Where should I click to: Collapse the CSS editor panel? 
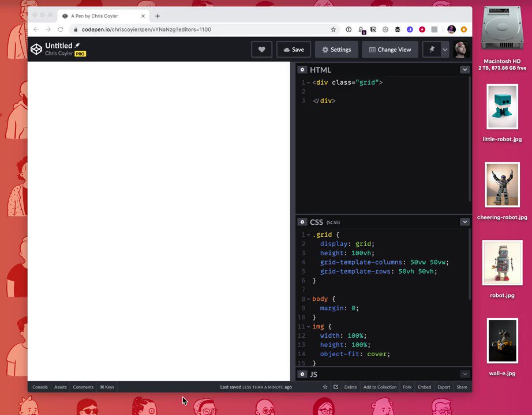[x=464, y=221]
